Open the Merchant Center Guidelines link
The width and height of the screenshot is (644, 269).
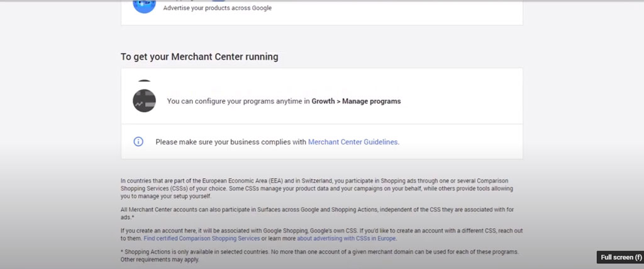tap(353, 142)
